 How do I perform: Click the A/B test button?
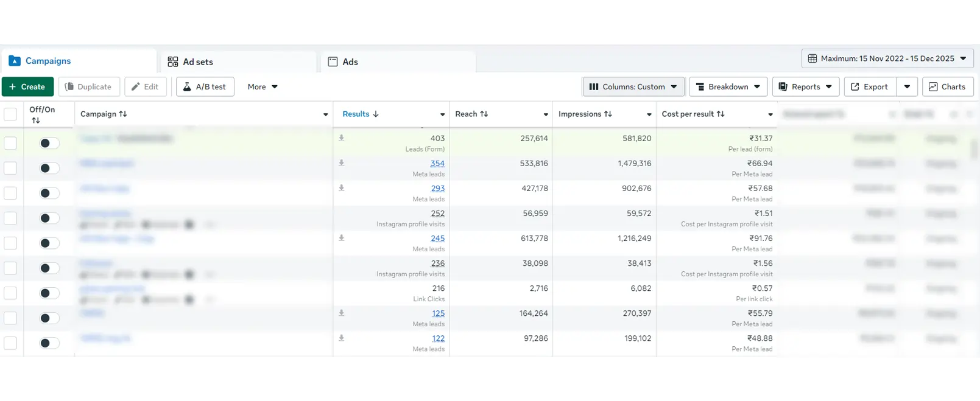(x=205, y=87)
